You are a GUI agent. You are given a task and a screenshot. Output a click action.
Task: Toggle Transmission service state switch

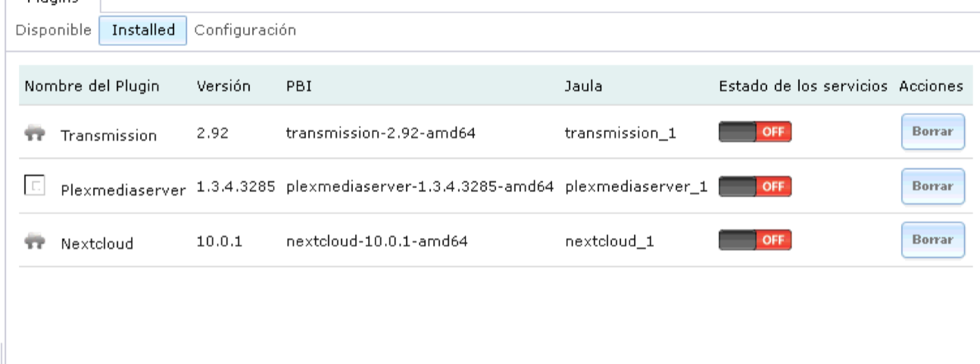[x=755, y=133]
